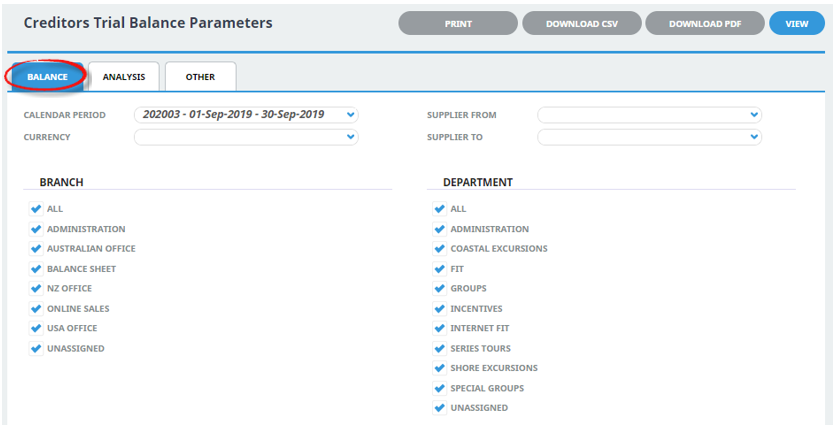Uncheck the SERIES TOURS checkbox
Image resolution: width=839 pixels, height=433 pixels.
(439, 348)
